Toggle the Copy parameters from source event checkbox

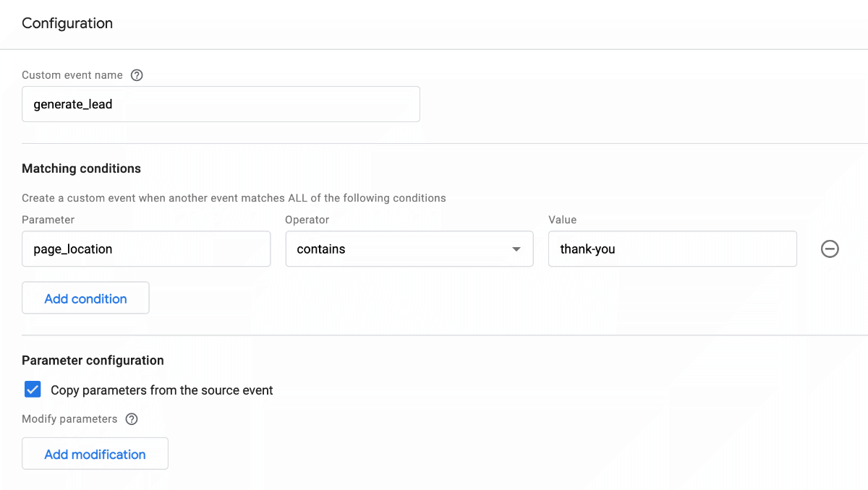[x=33, y=390]
